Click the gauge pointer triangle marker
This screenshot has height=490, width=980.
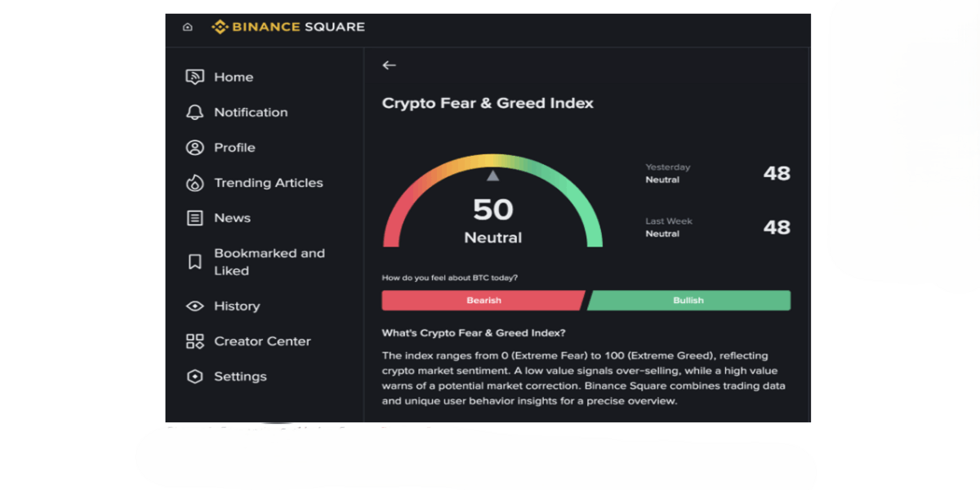click(492, 176)
